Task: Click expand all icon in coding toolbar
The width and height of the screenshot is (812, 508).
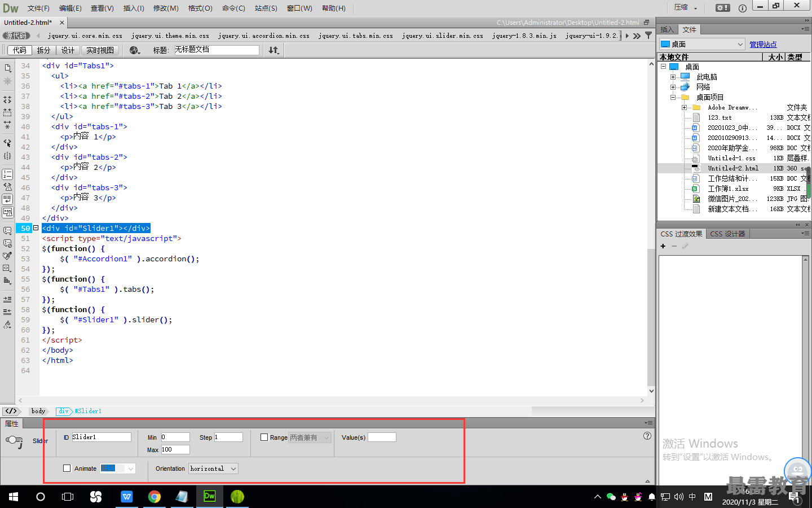Action: [x=7, y=125]
